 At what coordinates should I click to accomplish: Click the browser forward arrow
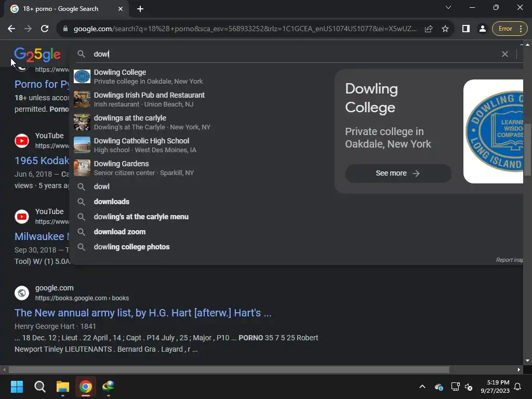tap(28, 29)
